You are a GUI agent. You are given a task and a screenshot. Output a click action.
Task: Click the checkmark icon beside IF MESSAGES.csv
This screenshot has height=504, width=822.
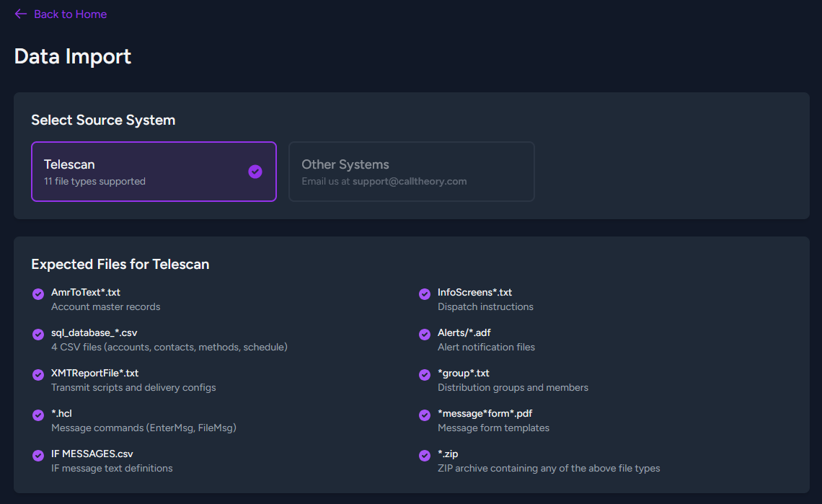point(38,455)
